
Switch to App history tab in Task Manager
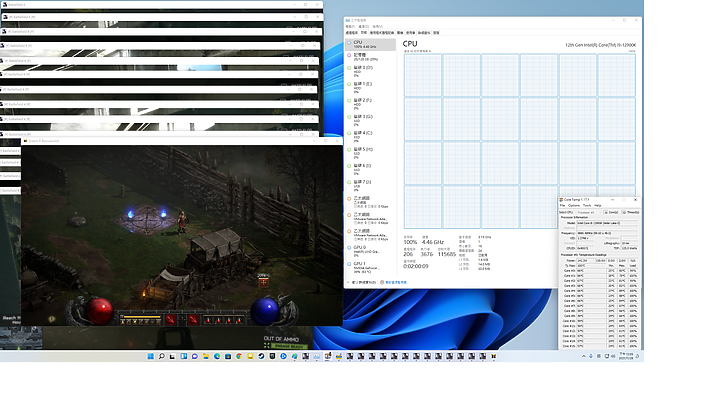[x=382, y=33]
